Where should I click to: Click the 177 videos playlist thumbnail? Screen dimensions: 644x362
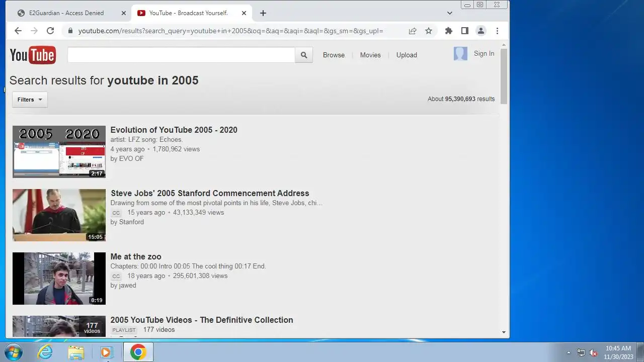tap(59, 327)
